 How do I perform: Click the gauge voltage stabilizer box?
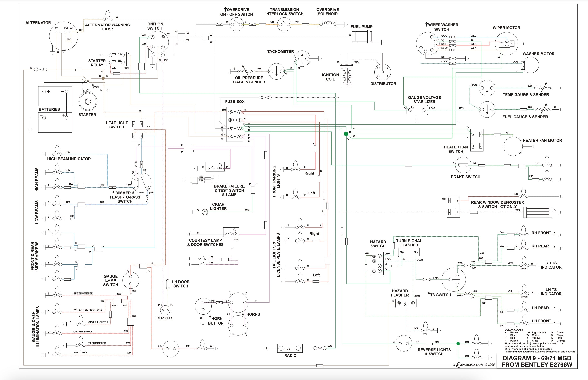coord(417,110)
